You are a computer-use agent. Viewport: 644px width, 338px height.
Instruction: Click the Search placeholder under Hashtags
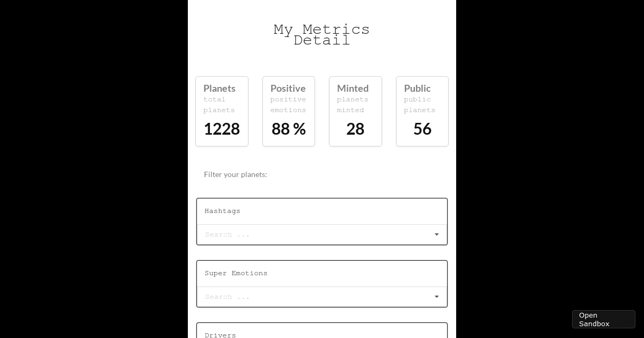coord(227,234)
